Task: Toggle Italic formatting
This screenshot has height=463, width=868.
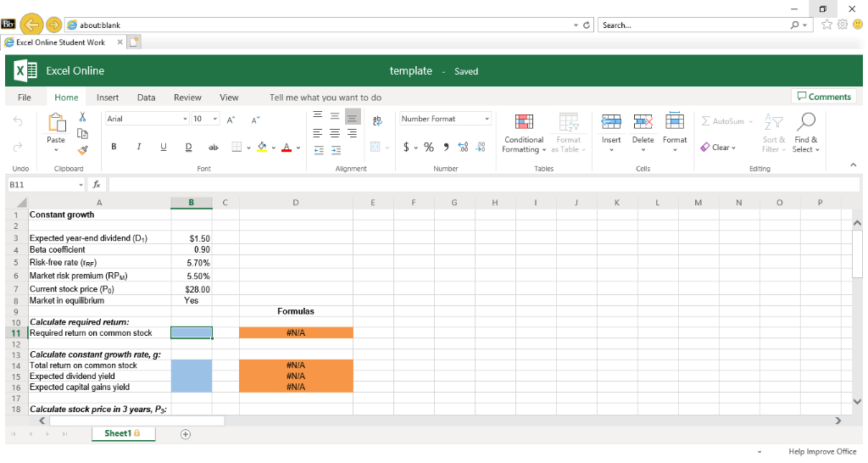Action: (x=138, y=148)
